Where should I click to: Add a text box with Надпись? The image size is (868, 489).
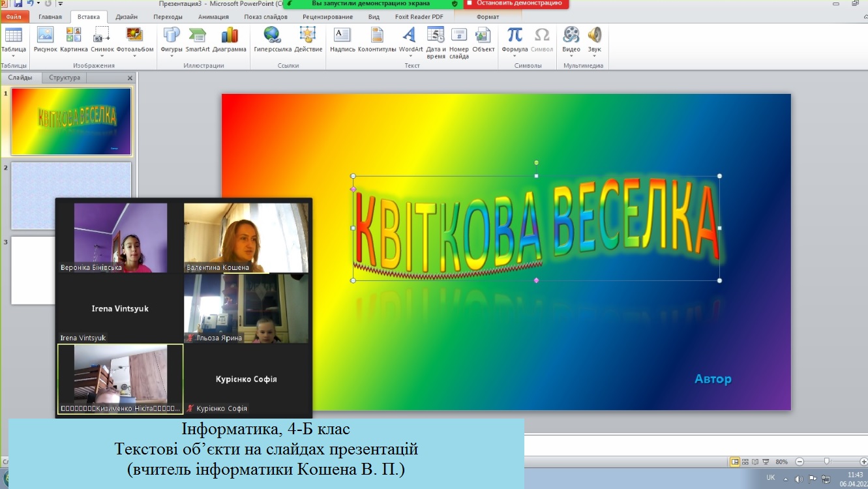point(342,35)
